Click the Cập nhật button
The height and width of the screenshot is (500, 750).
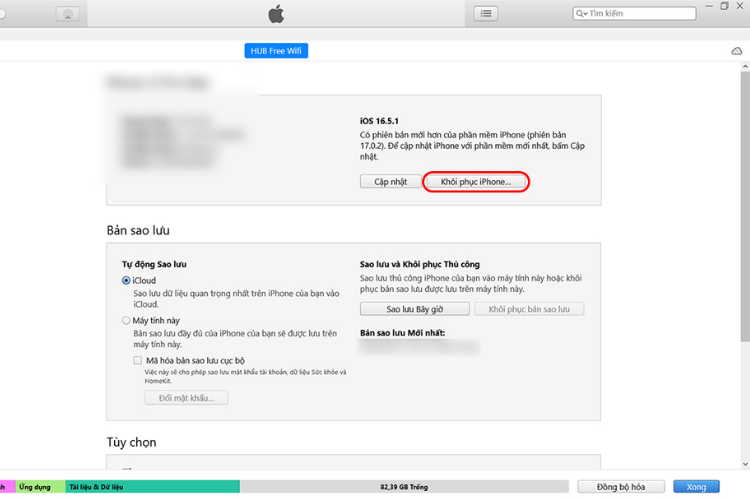pos(390,182)
